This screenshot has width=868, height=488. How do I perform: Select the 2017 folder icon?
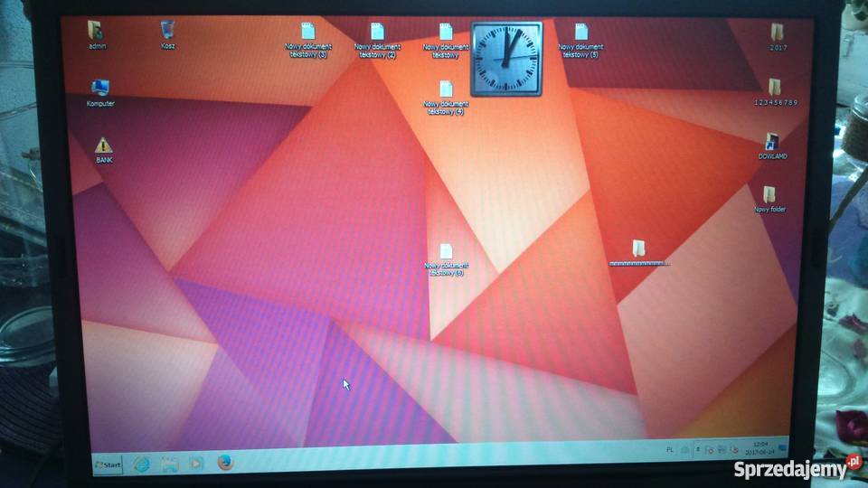pos(777,33)
